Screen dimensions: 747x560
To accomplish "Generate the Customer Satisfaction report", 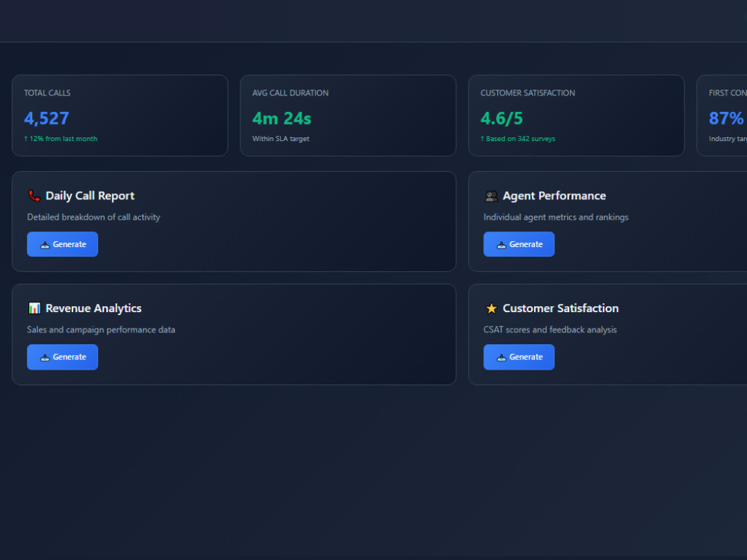I will tap(519, 357).
